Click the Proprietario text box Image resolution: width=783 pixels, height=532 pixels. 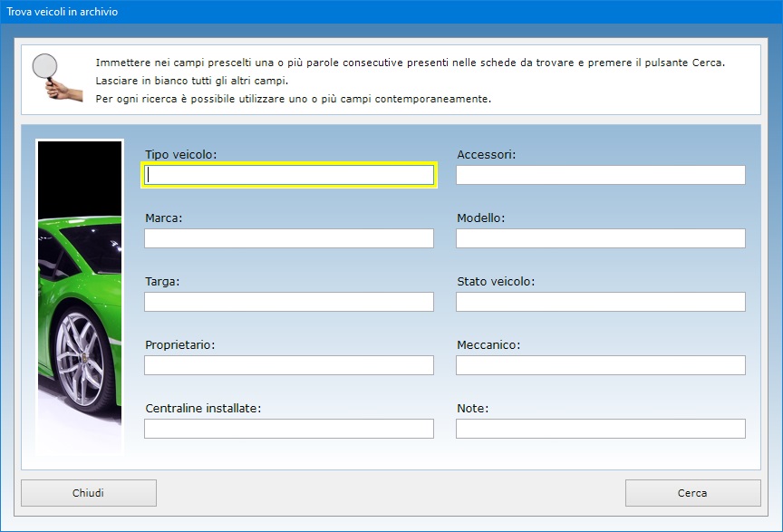click(x=289, y=365)
